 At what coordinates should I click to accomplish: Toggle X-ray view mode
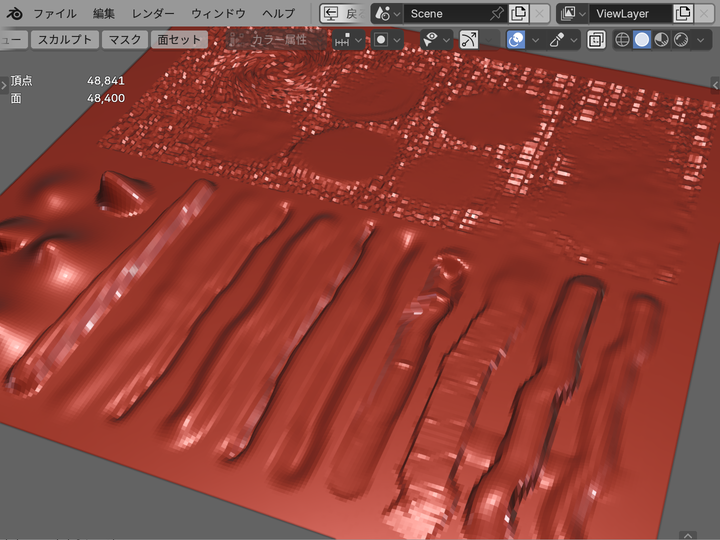[x=596, y=40]
